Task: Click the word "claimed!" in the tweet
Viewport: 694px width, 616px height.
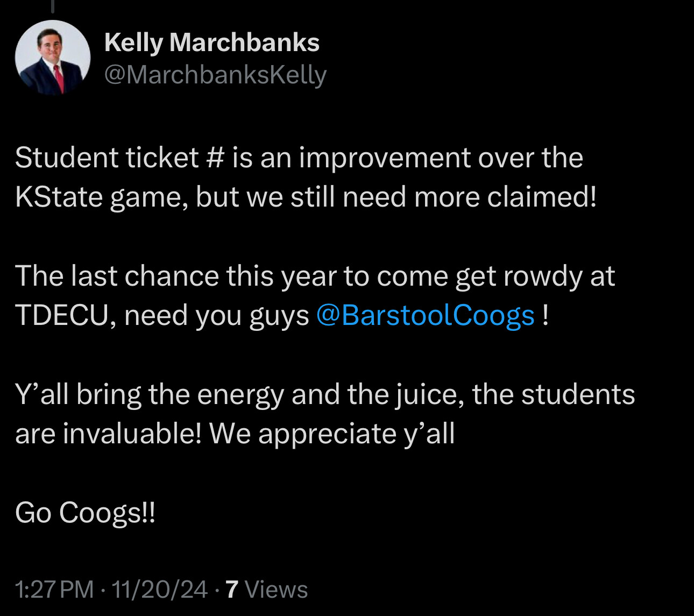Action: [x=542, y=197]
